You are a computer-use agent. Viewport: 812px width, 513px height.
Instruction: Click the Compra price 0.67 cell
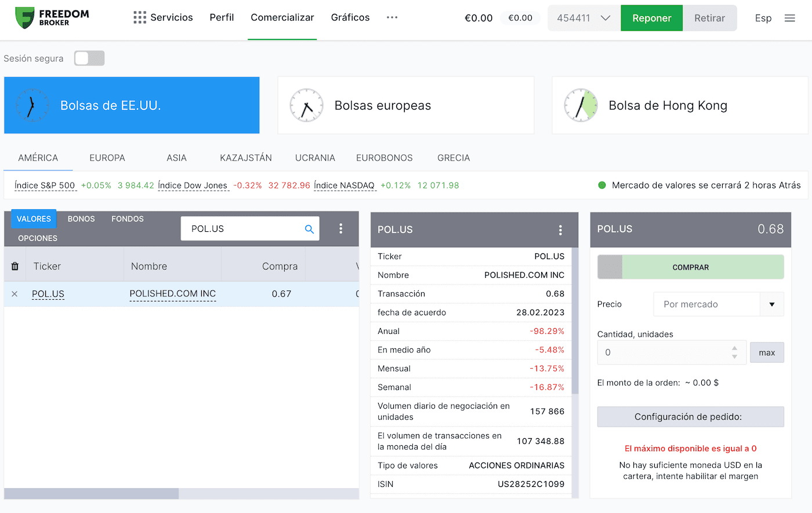281,294
